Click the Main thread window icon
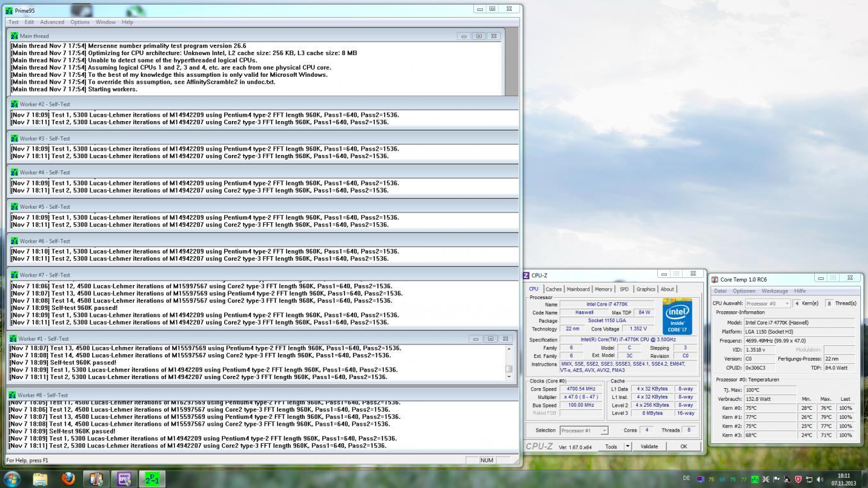The width and height of the screenshot is (868, 488). pyautogui.click(x=15, y=36)
